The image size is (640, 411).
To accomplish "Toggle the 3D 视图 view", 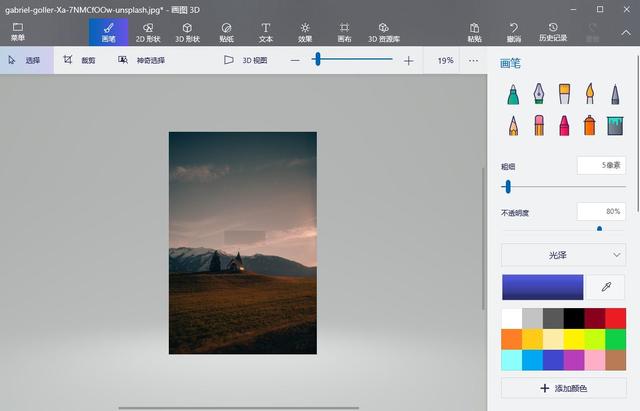I will click(x=246, y=60).
